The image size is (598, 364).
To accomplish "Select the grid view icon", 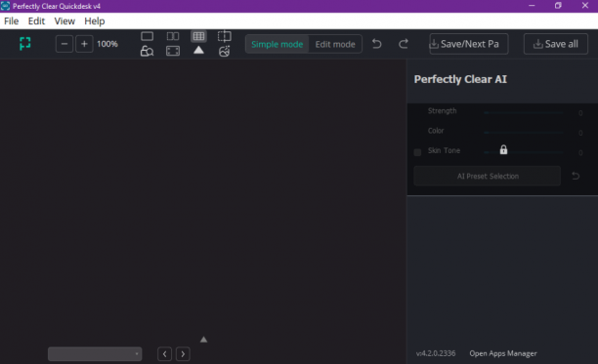I will [x=198, y=36].
